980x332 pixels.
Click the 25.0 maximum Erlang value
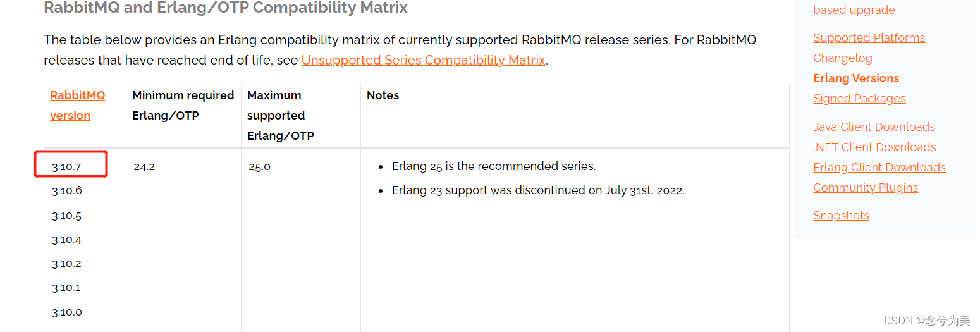(259, 167)
